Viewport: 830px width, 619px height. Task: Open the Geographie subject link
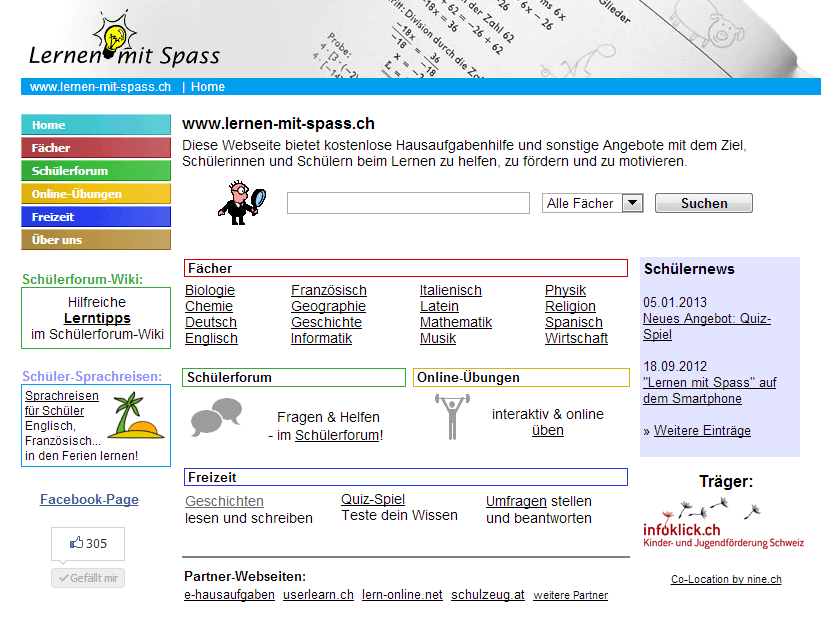coord(328,307)
